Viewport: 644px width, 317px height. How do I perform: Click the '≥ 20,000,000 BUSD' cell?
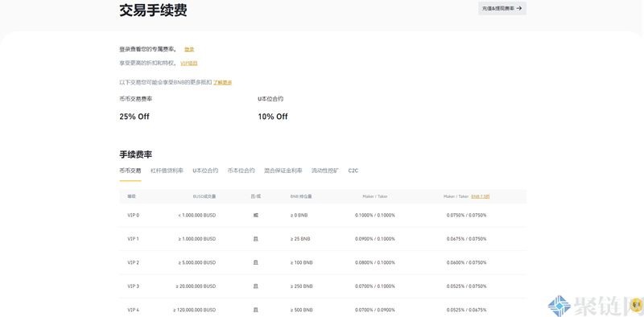(196, 286)
